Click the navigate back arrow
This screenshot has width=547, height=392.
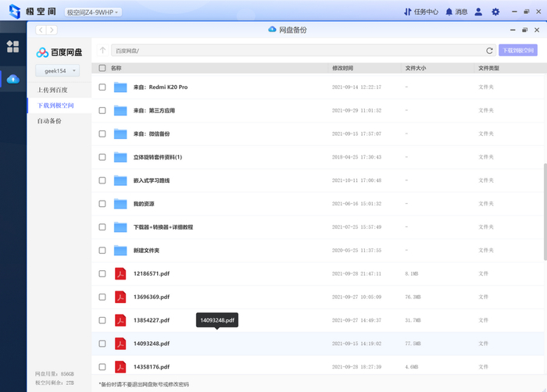(41, 30)
